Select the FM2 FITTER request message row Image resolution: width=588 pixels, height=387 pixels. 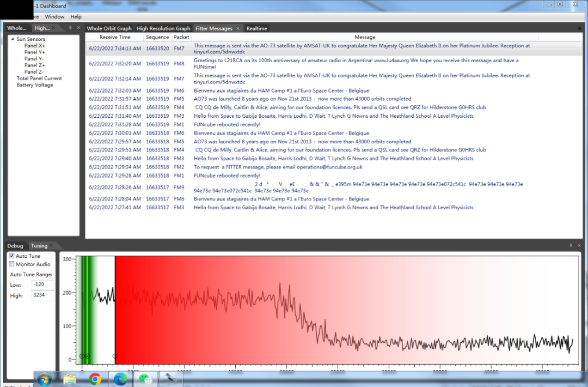coord(334,167)
